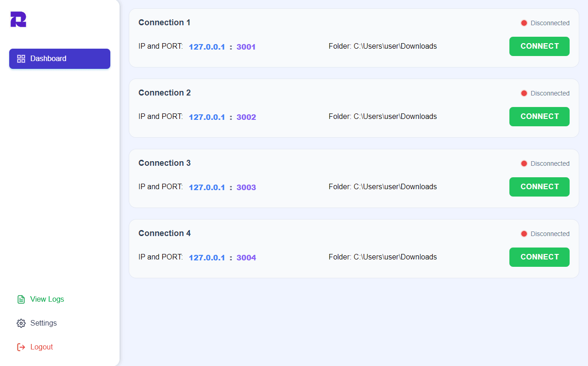Click the red status dot of Connection 4
The width and height of the screenshot is (588, 366).
pos(524,234)
